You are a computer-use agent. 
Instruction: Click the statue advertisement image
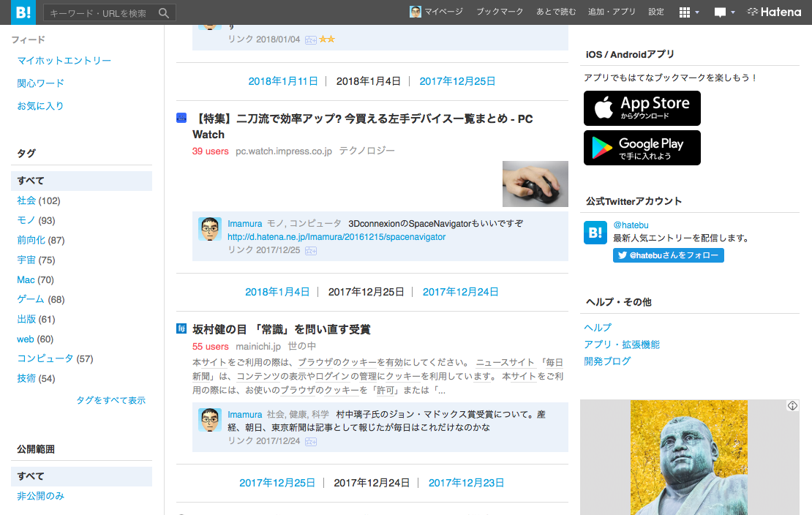coord(689,457)
